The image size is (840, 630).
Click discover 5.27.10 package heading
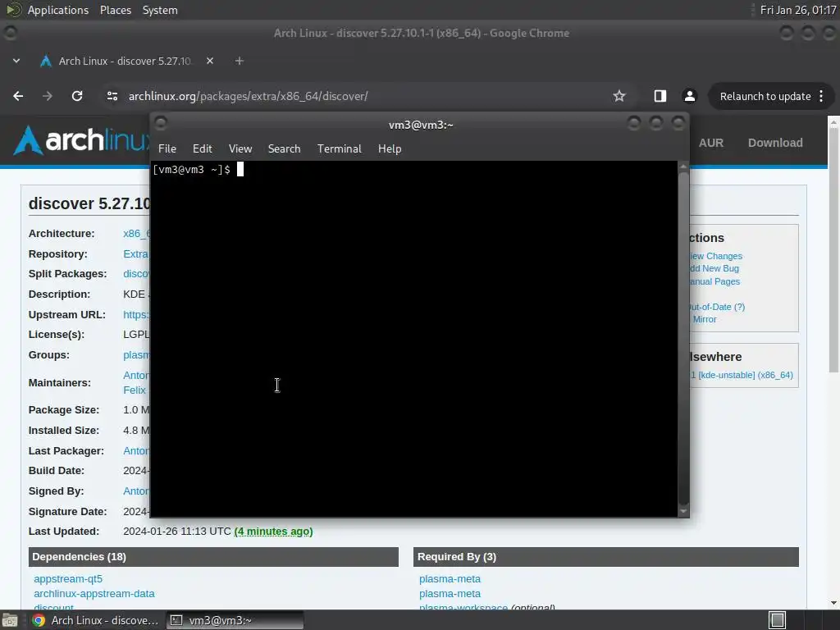(89, 203)
